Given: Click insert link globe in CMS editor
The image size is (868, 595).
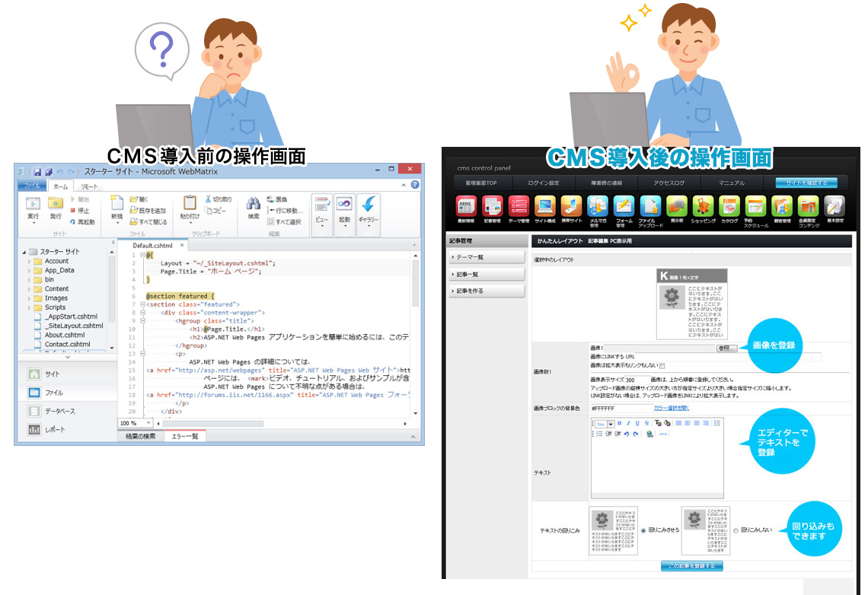Looking at the screenshot, I should pos(649,434).
